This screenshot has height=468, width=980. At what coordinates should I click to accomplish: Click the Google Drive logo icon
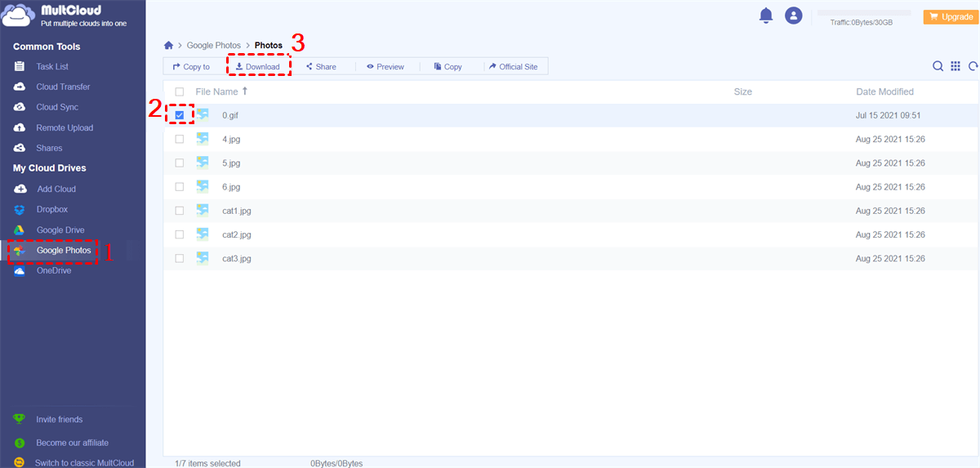point(20,230)
